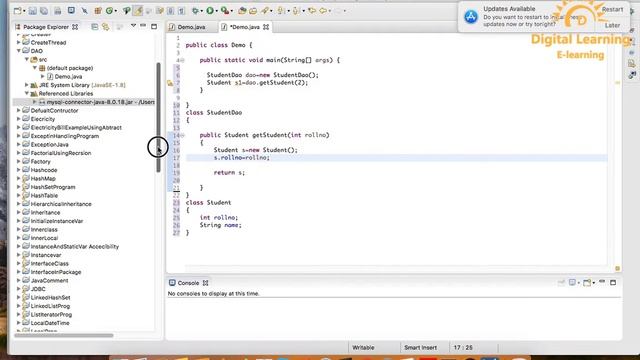Image resolution: width=640 pixels, height=360 pixels.
Task: Click the Previous Annotation toolbar icon
Action: click(x=296, y=11)
